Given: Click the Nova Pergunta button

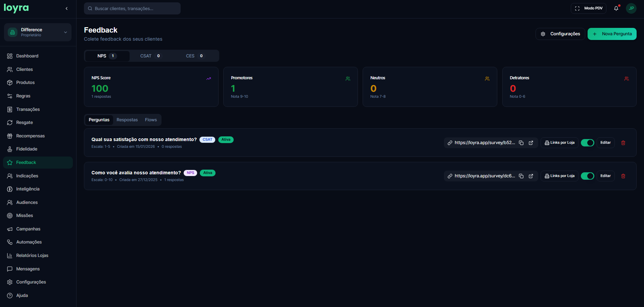Looking at the screenshot, I should 612,34.
